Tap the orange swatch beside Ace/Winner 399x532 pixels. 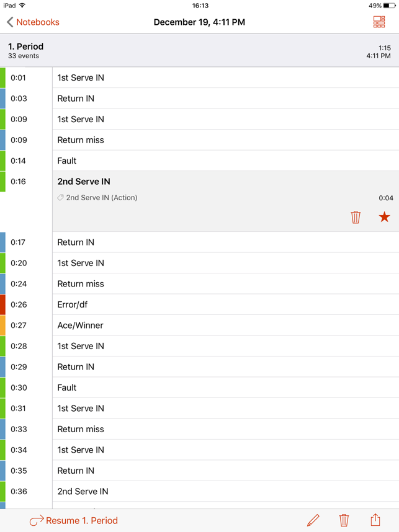click(2, 326)
